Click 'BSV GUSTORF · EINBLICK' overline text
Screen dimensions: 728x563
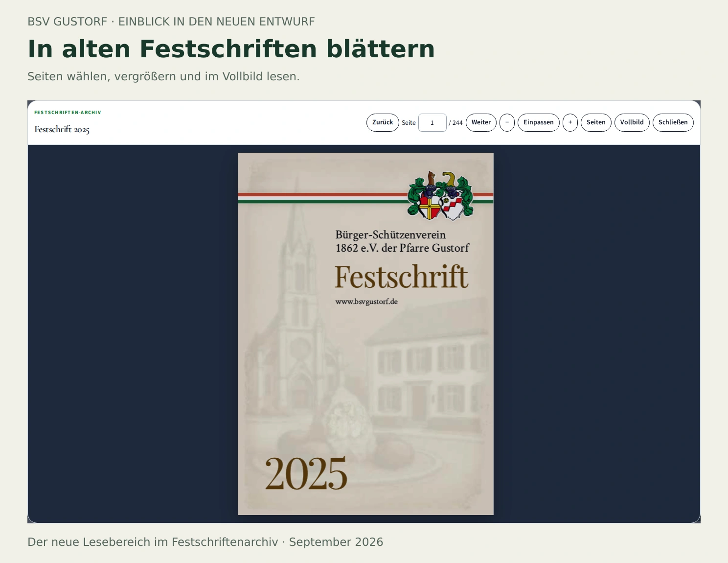pyautogui.click(x=171, y=22)
